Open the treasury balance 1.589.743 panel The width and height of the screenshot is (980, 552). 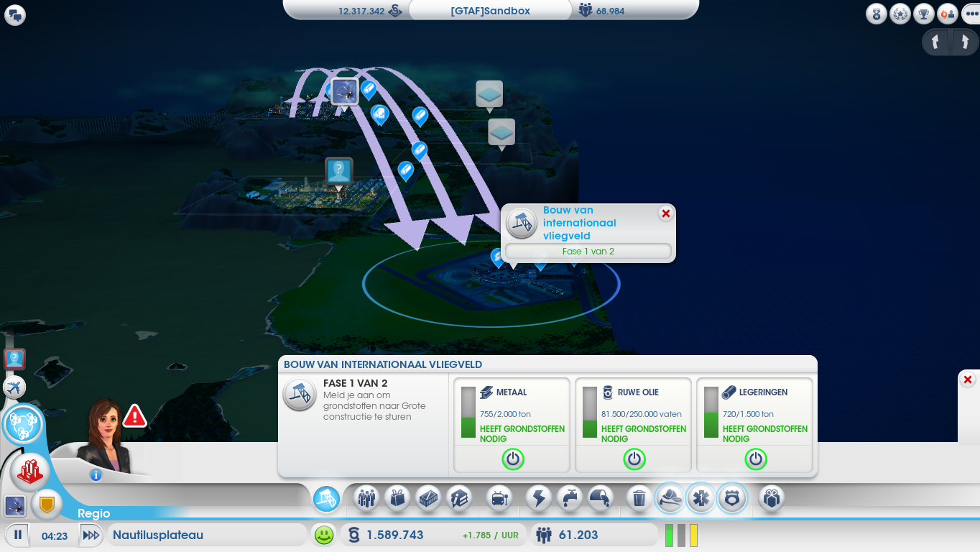pyautogui.click(x=433, y=535)
